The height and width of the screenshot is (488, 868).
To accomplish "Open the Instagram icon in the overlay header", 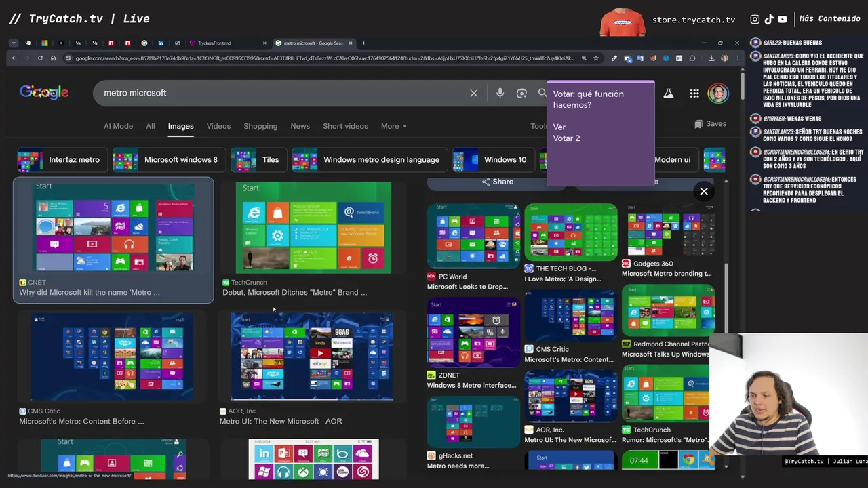I will pyautogui.click(x=755, y=20).
